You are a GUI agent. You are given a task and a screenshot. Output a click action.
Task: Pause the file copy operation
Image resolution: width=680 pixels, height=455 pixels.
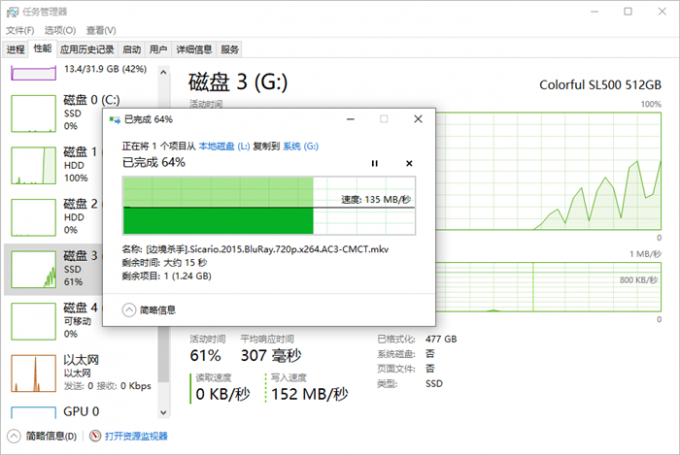[375, 164]
